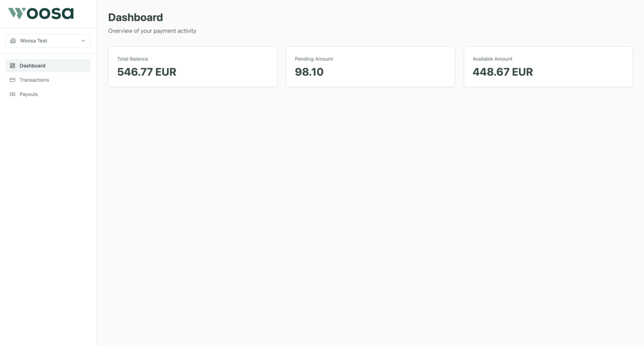Open the Payouts page label
Image resolution: width=644 pixels, height=345 pixels.
coord(29,94)
